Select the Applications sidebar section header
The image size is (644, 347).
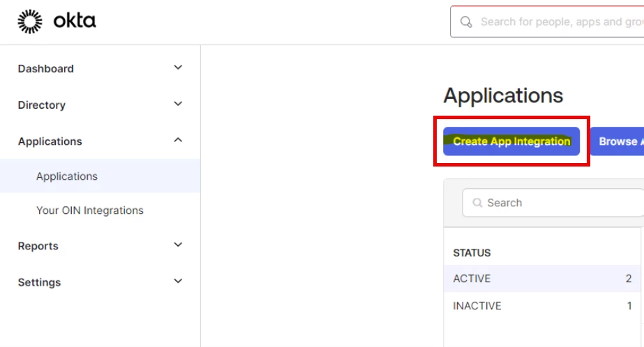[50, 141]
